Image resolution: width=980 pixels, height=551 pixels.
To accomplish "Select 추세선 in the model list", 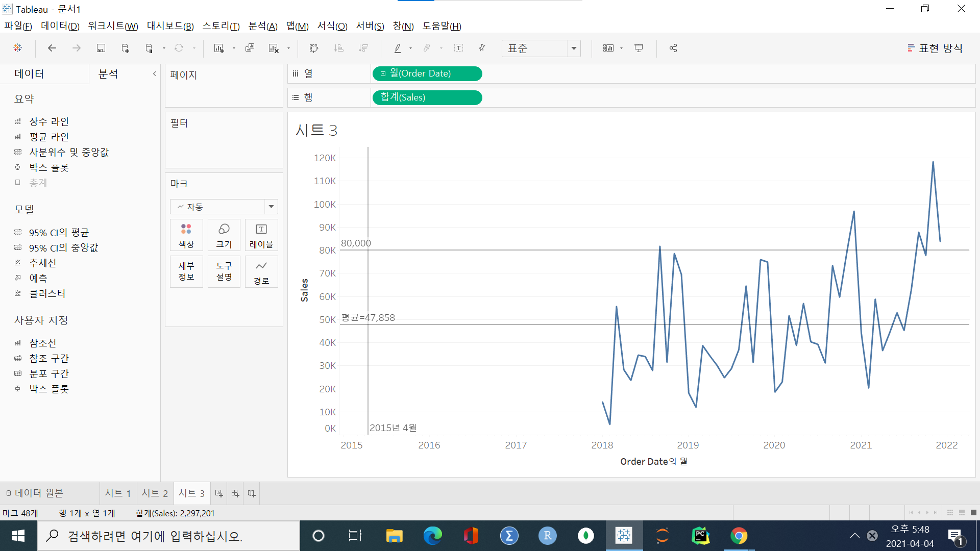I will [x=42, y=263].
